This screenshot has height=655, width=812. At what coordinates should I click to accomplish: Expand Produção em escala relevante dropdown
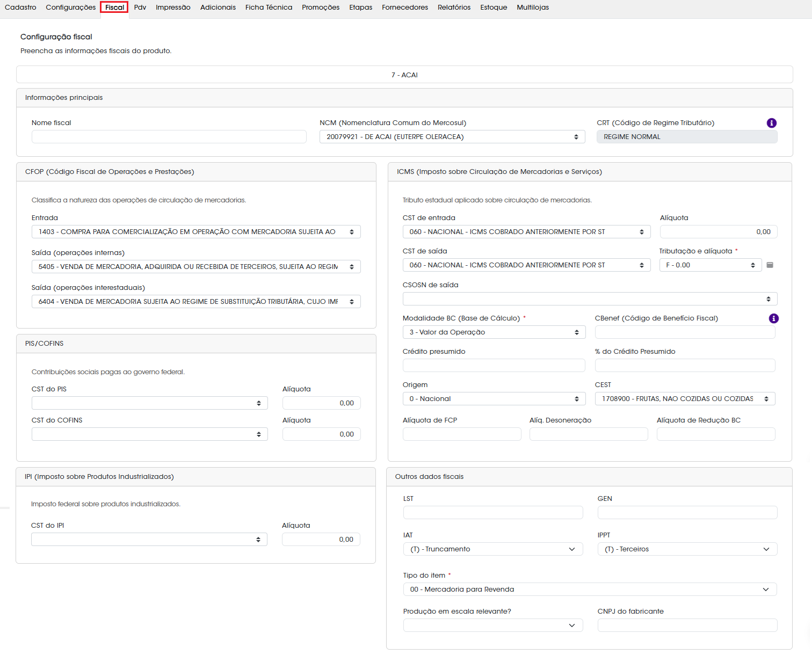(x=493, y=625)
